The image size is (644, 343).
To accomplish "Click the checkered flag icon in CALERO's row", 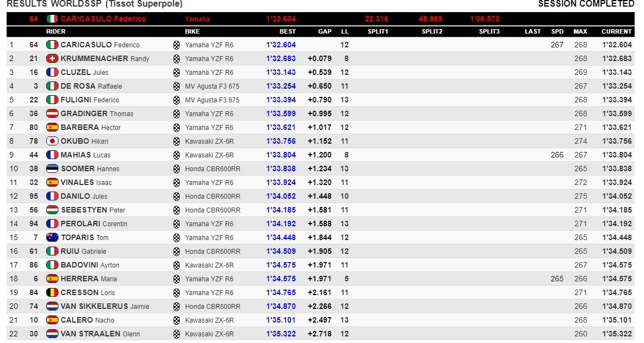I will 177,320.
